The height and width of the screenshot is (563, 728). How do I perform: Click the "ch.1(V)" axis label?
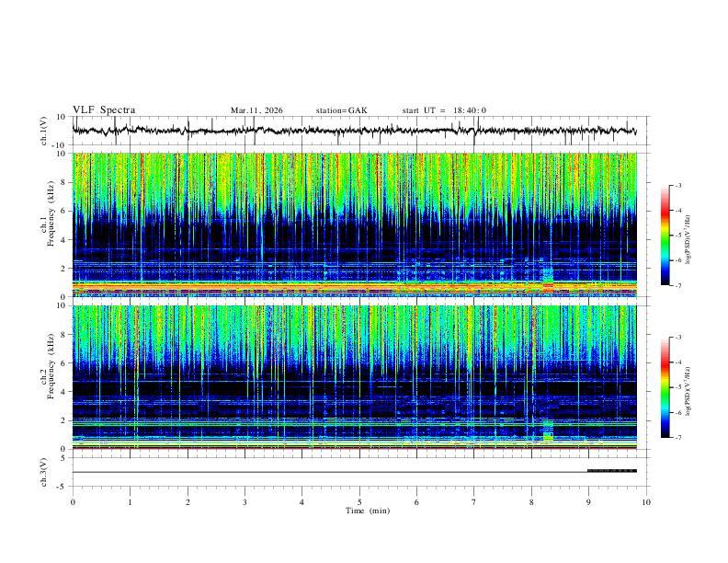click(x=44, y=131)
